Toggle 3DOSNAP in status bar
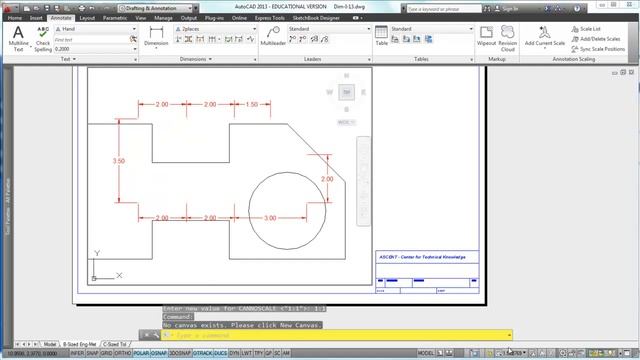The width and height of the screenshot is (640, 360). pyautogui.click(x=180, y=353)
